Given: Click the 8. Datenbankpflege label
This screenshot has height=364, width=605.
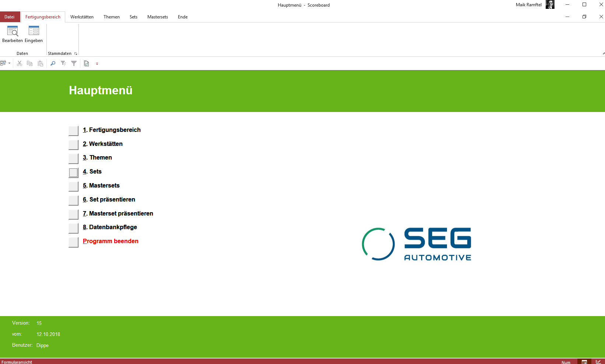Looking at the screenshot, I should point(110,227).
